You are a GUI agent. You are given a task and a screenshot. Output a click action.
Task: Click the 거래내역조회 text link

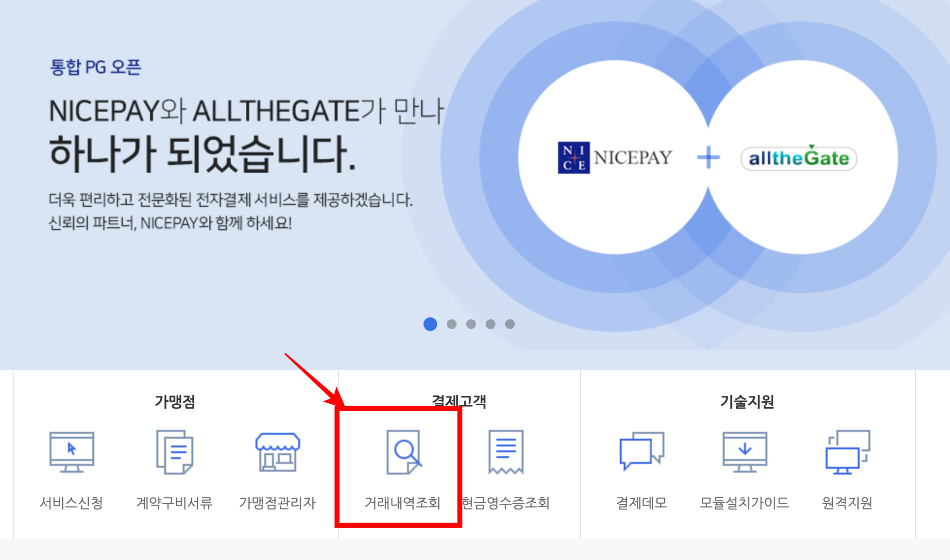[x=403, y=503]
